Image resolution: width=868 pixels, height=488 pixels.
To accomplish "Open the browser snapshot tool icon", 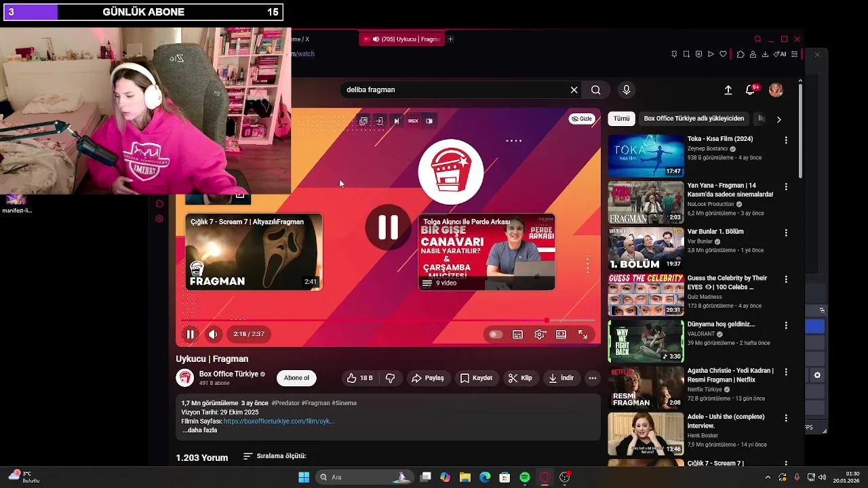I will pyautogui.click(x=686, y=54).
